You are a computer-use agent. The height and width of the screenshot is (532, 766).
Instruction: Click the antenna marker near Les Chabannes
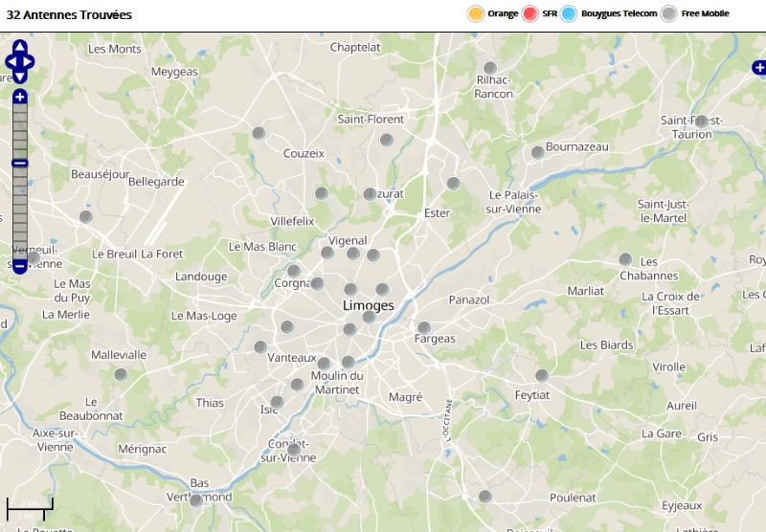pos(625,258)
